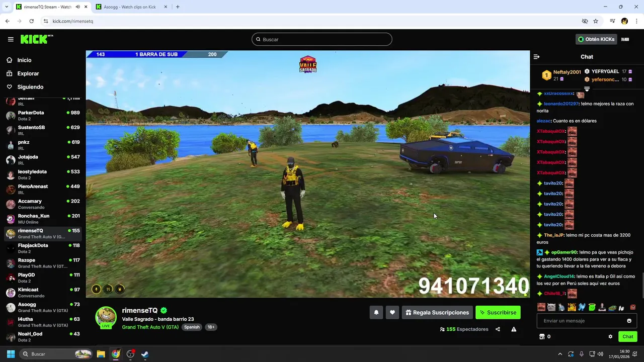
Task: Open I4utha channel in sidebar
Action: [x=43, y=322]
